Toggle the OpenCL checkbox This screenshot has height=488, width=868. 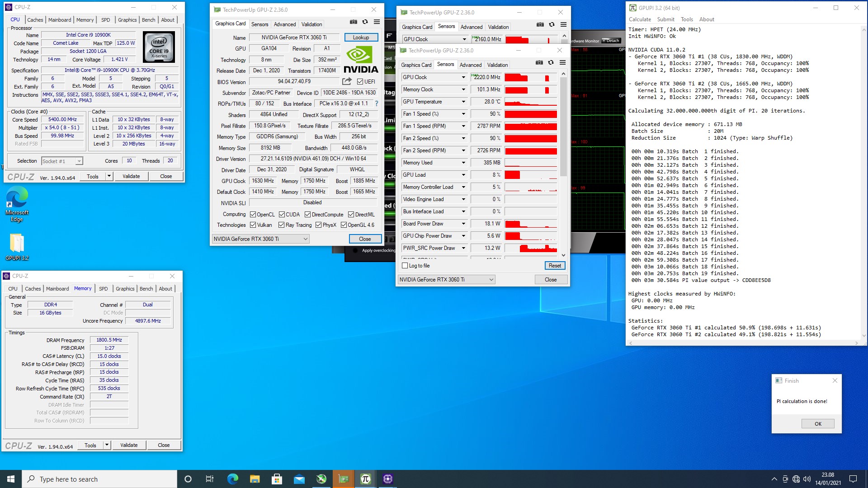[253, 215]
